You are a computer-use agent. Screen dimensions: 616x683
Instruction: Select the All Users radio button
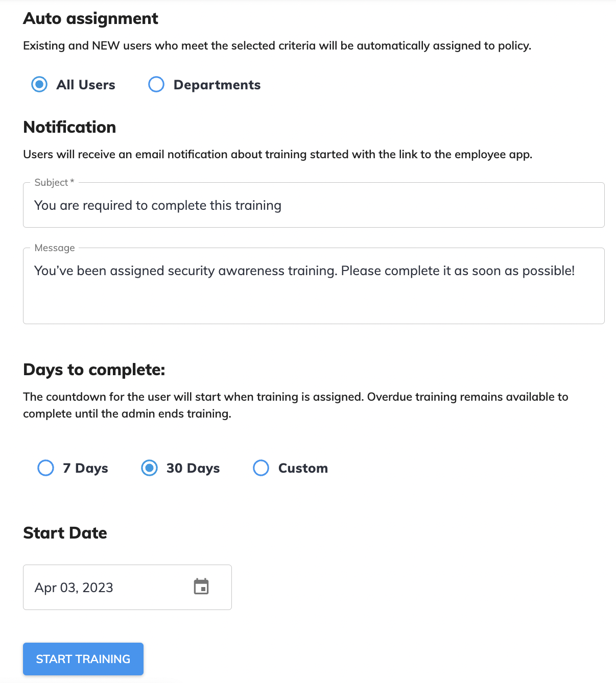pos(39,84)
